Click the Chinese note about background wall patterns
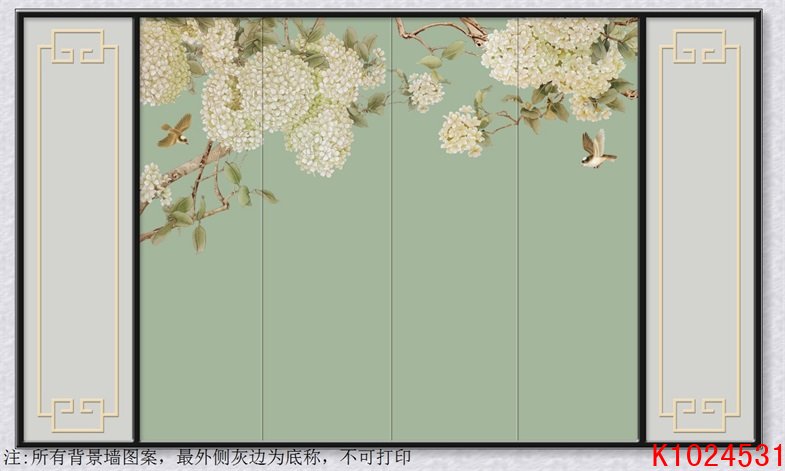This screenshot has height=471, width=785. [207, 457]
